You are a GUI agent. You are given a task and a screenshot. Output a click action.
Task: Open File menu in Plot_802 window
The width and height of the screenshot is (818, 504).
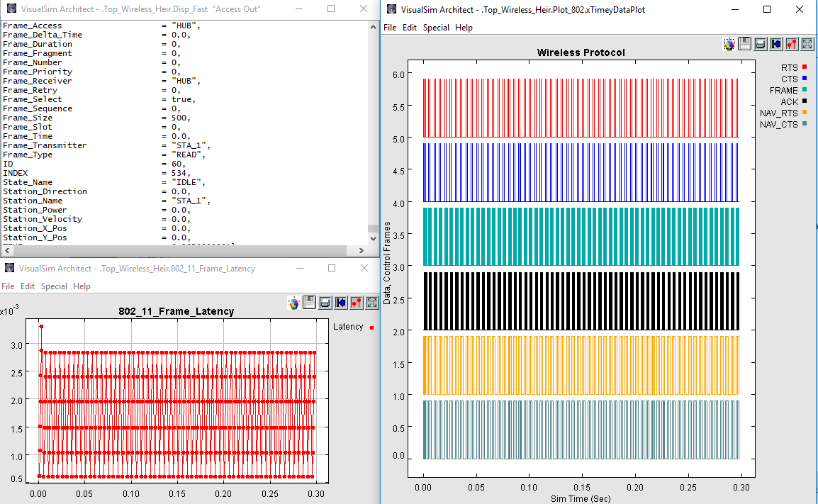(x=390, y=28)
